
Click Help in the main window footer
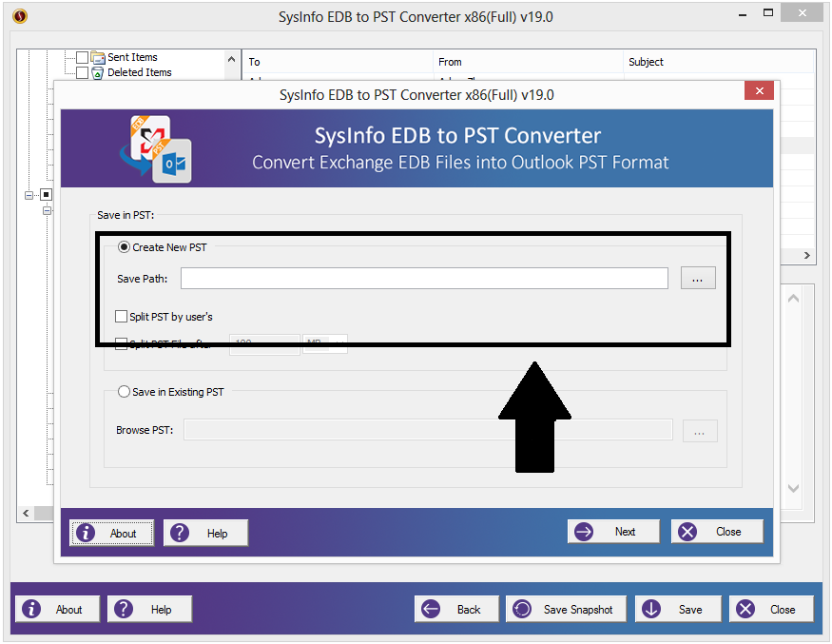point(149,609)
